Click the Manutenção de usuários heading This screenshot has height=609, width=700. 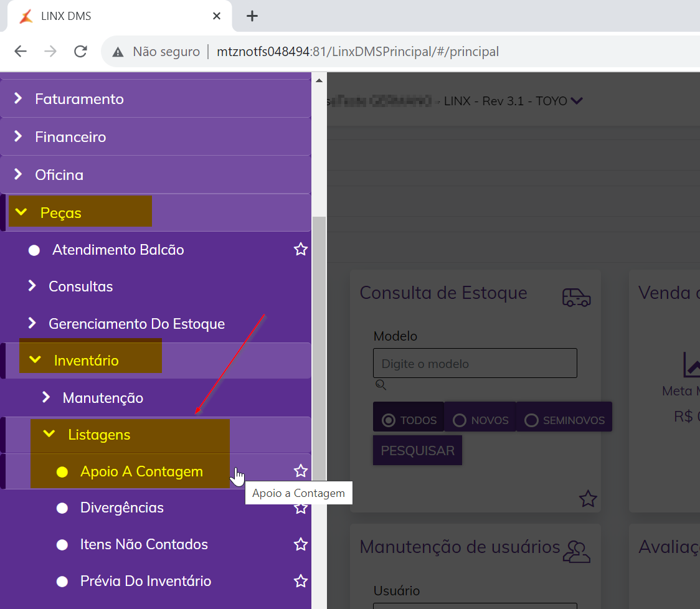[x=460, y=547]
